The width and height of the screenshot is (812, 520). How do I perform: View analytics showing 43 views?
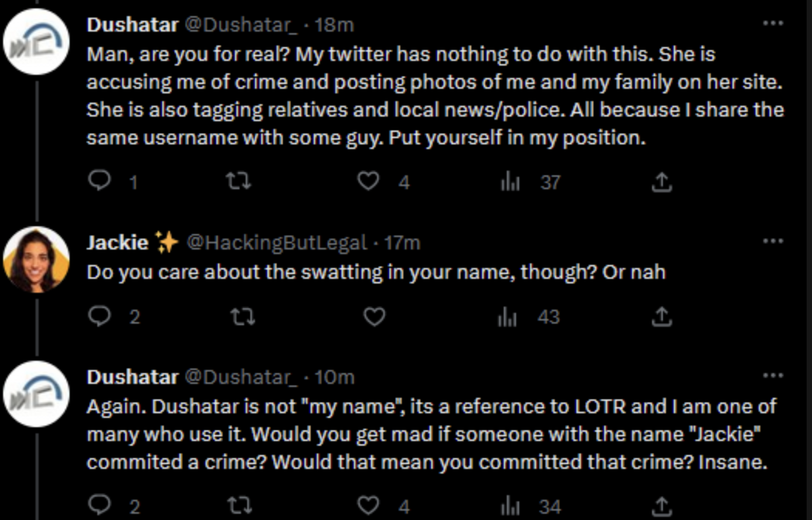[x=507, y=318]
